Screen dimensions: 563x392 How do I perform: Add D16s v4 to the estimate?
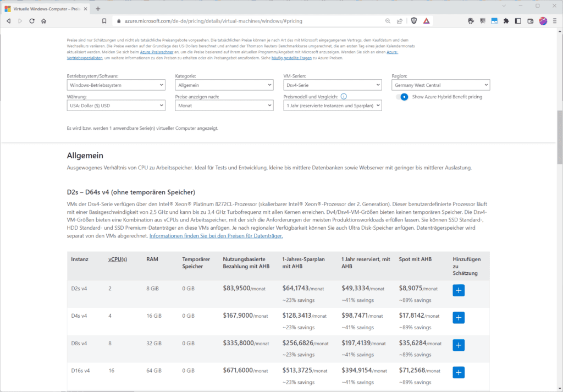[x=459, y=372]
